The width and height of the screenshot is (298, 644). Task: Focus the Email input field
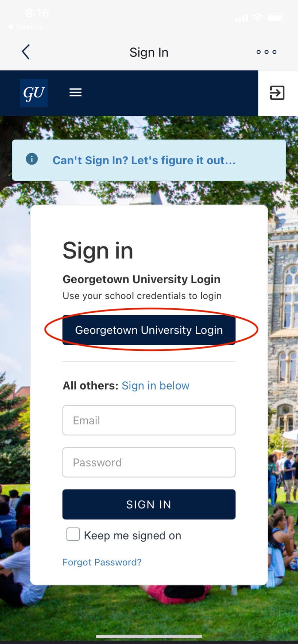[x=149, y=420]
